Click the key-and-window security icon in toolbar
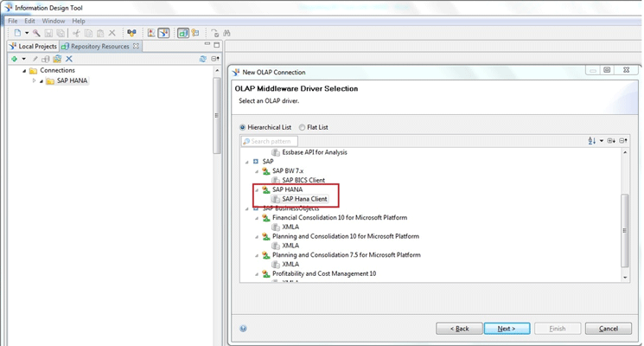Image resolution: width=644 pixels, height=346 pixels. (195, 33)
